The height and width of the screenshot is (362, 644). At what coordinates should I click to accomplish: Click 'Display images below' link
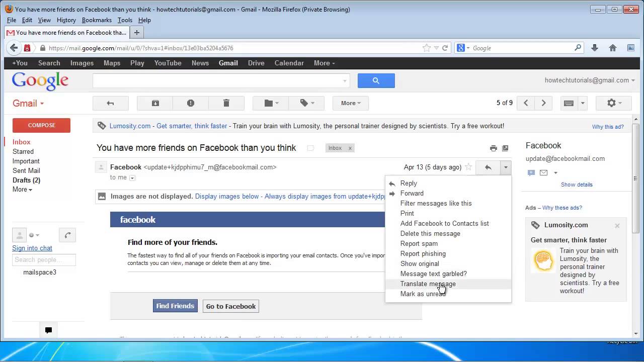[227, 197]
